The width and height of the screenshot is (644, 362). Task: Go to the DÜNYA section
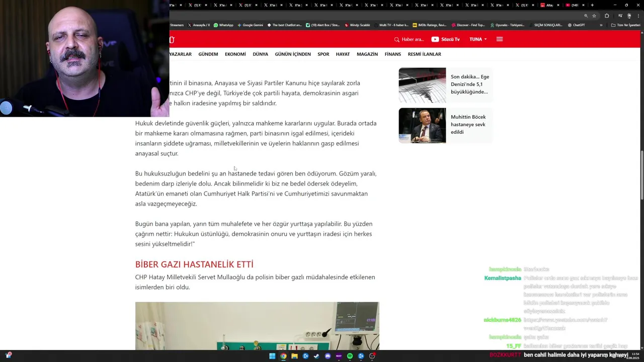261,54
